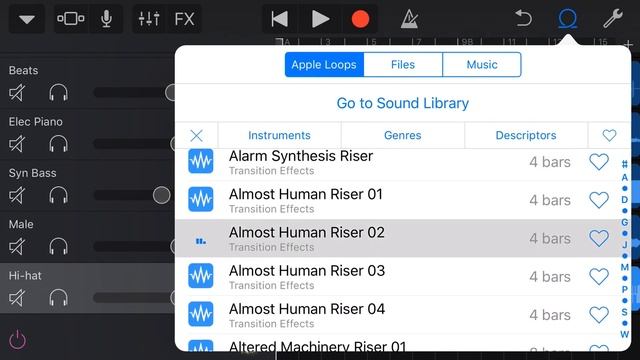Select Almost Human Riser 03 loop name
The height and width of the screenshot is (360, 640).
coord(307,271)
